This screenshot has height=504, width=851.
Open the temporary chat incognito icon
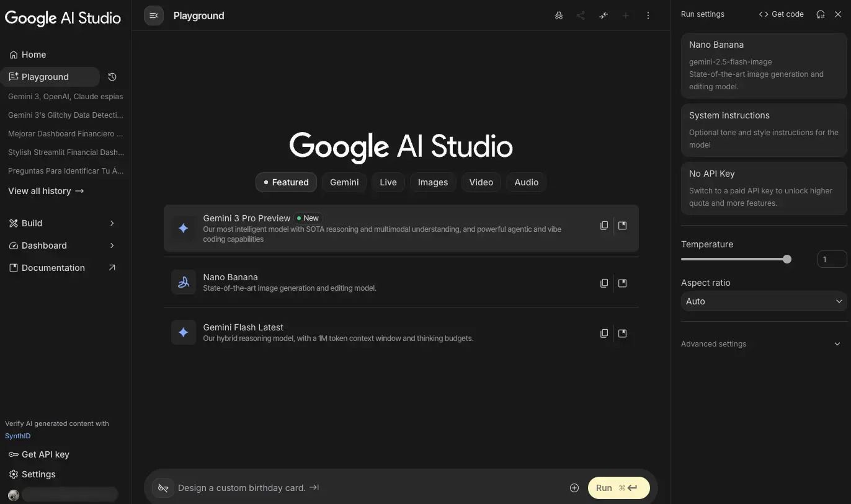coord(559,15)
